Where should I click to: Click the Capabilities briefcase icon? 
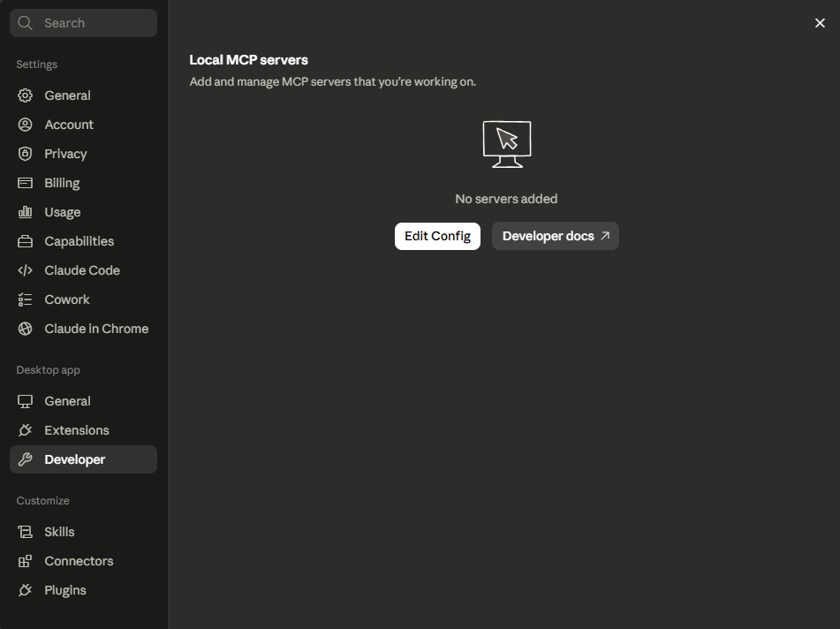[26, 242]
